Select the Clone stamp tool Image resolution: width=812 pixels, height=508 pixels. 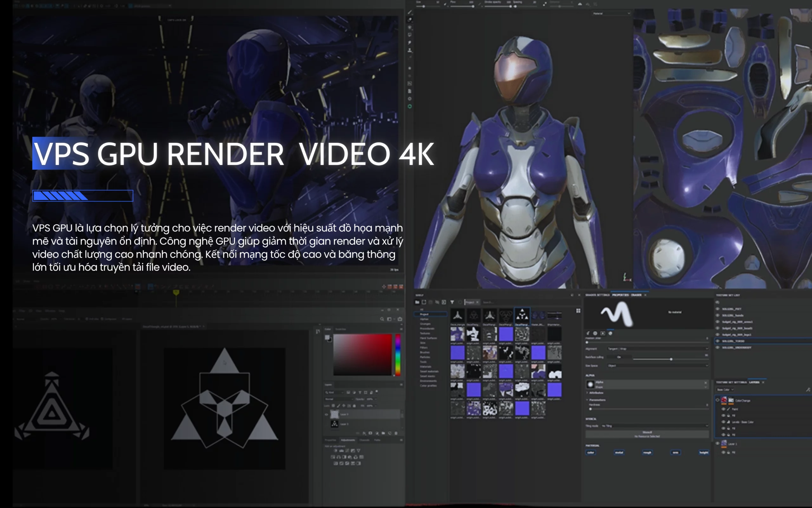point(410,50)
